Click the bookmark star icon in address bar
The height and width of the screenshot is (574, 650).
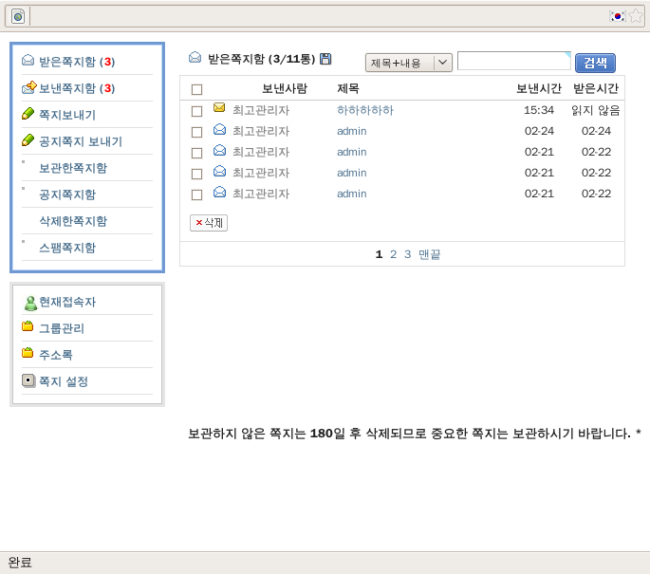[635, 16]
